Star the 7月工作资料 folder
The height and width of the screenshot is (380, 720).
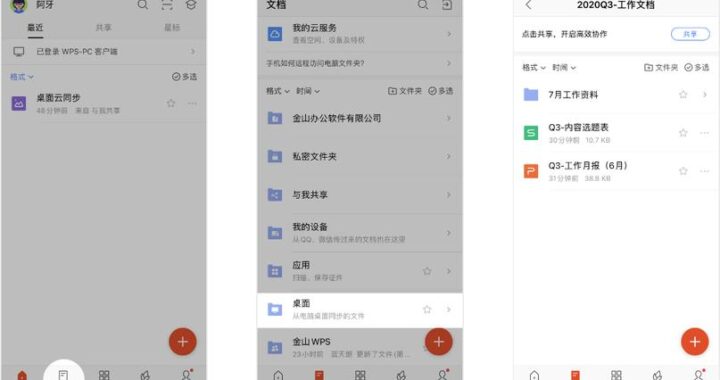point(683,95)
